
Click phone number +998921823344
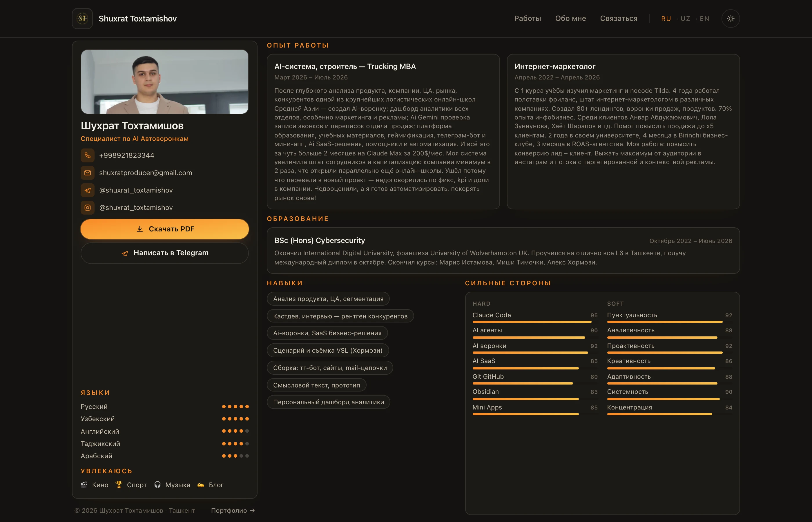(127, 155)
